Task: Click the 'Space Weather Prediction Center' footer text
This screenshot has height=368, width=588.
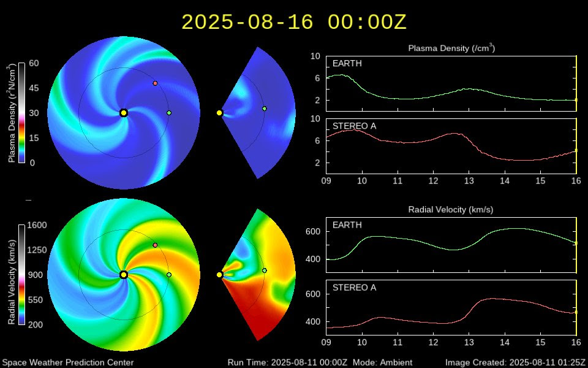Action: pos(68,362)
